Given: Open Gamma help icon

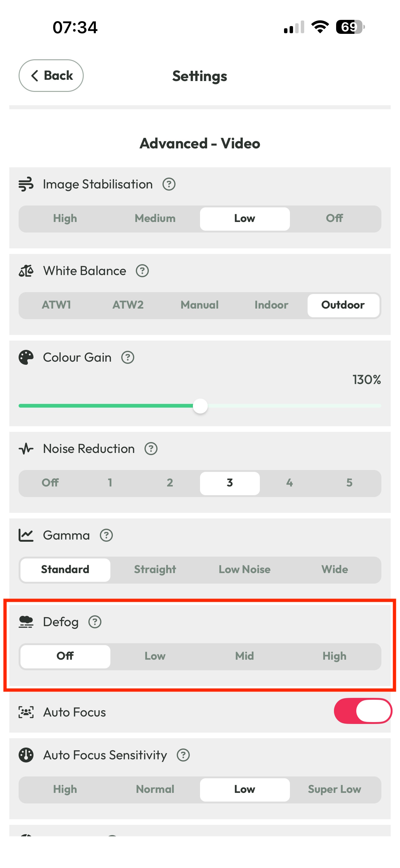Looking at the screenshot, I should pyautogui.click(x=106, y=536).
